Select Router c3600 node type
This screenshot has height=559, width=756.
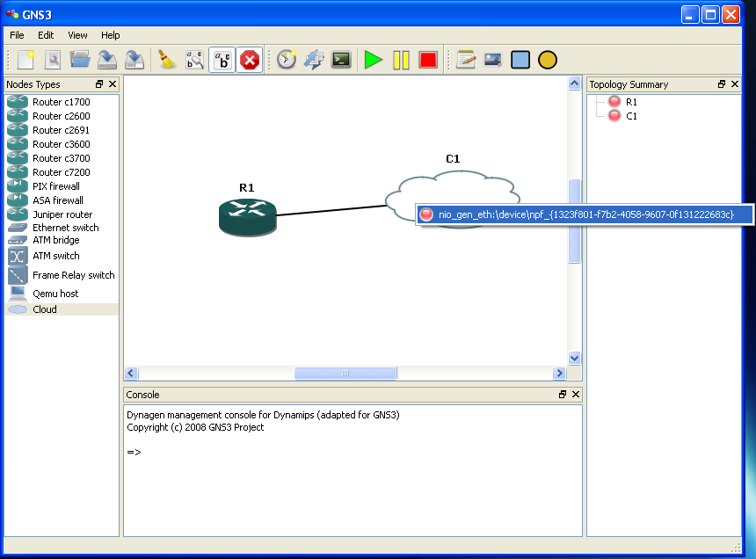click(x=62, y=144)
